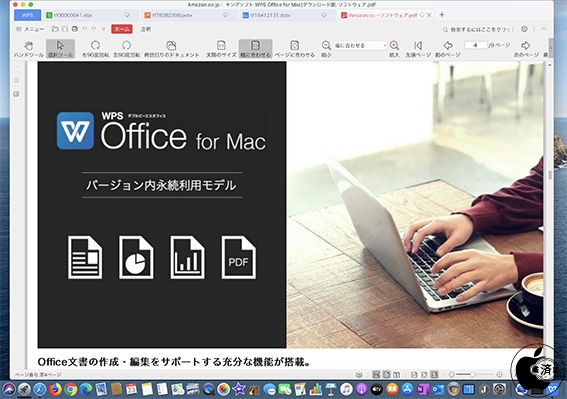567x399 pixels.
Task: Open the thumbnails panel in left sidebar
Action: 17,80
